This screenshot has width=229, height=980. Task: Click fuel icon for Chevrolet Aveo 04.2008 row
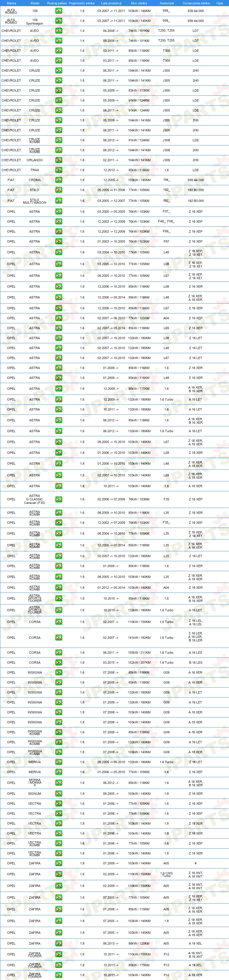(x=59, y=31)
